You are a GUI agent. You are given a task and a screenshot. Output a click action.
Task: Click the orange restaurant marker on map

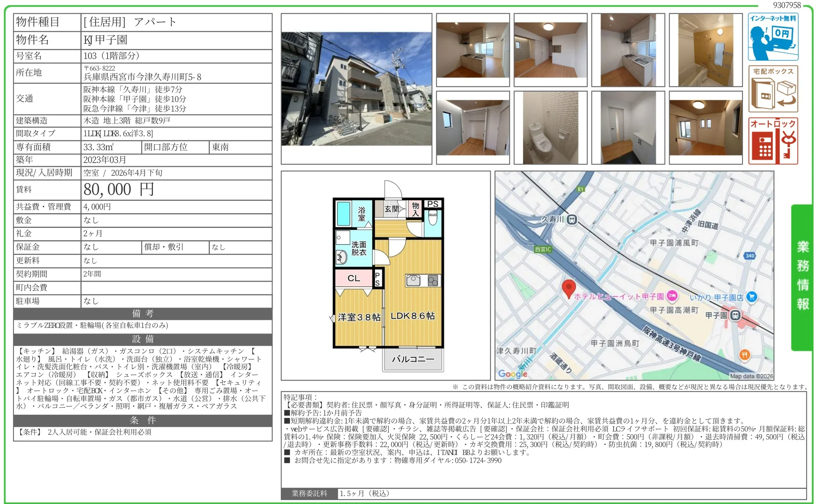coord(745,354)
